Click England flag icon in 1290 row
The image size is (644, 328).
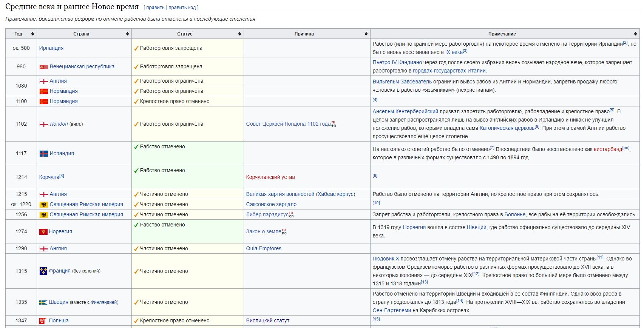pos(44,249)
